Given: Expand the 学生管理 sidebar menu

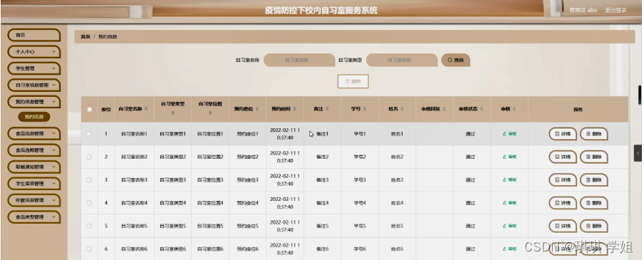Looking at the screenshot, I should coord(34,68).
